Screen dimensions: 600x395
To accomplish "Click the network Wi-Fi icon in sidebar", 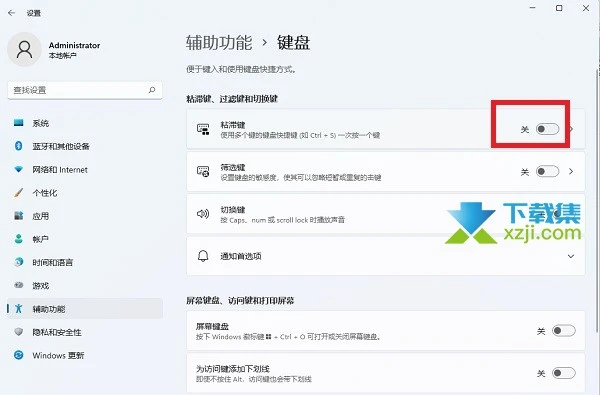I will (18, 169).
